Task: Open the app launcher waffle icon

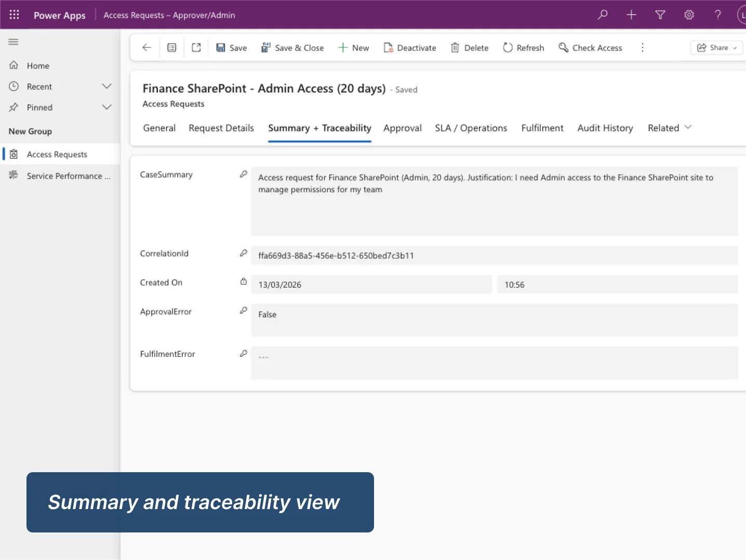Action: (14, 15)
